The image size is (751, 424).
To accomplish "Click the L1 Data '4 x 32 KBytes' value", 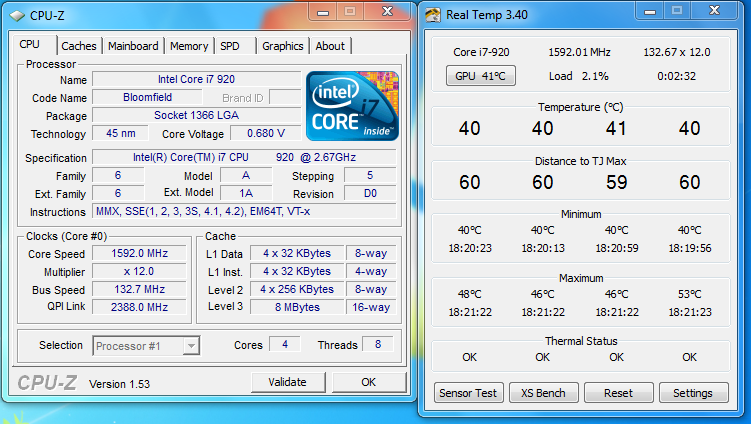I will pos(297,253).
